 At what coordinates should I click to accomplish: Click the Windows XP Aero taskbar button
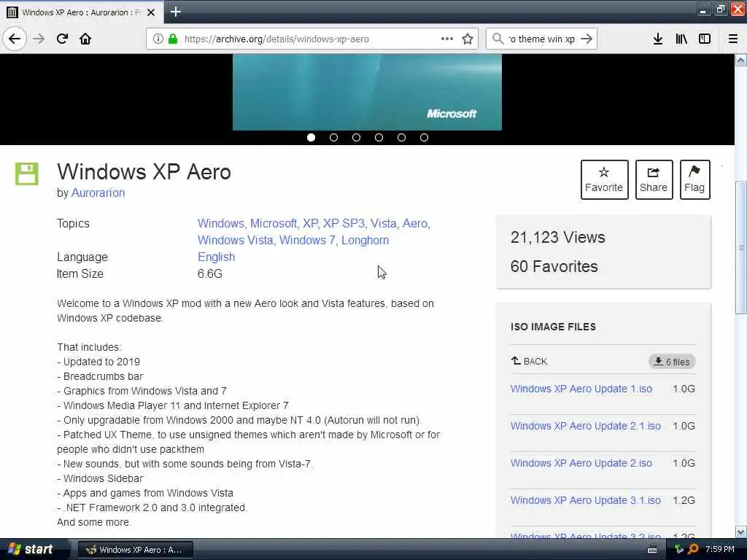click(135, 550)
